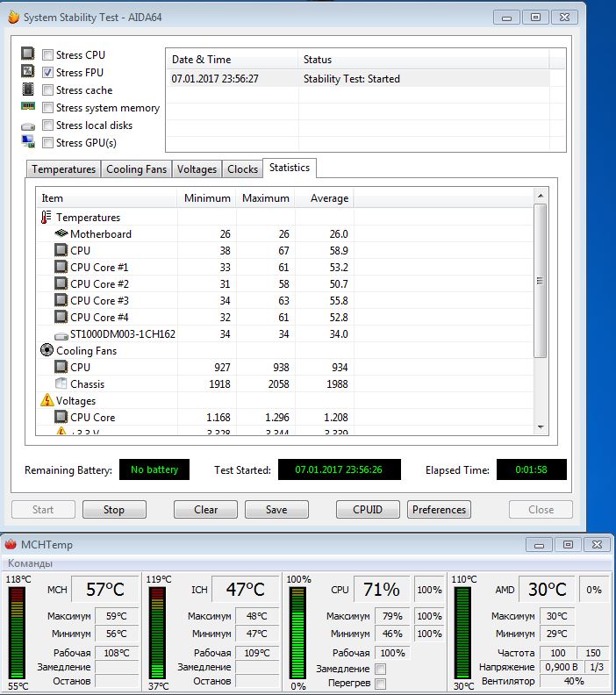Click the Date & Time column header
Screen dimensions: 616x695
[232, 60]
